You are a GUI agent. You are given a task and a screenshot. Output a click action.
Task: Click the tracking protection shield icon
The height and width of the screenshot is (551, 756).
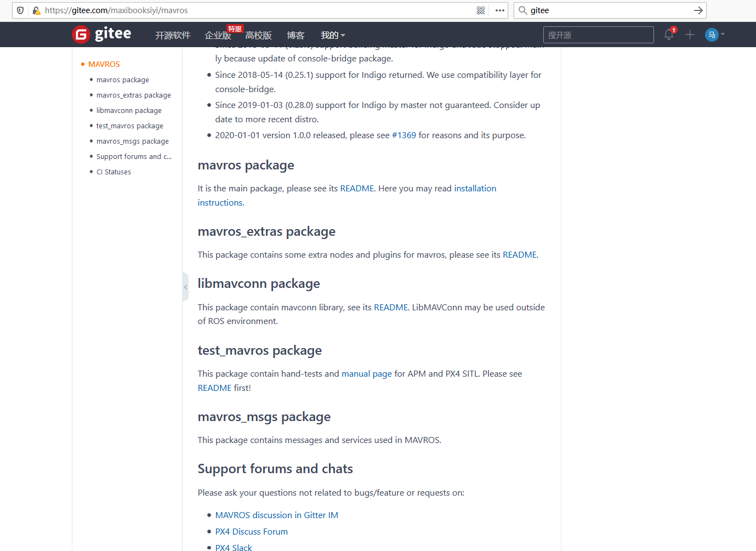[x=20, y=10]
